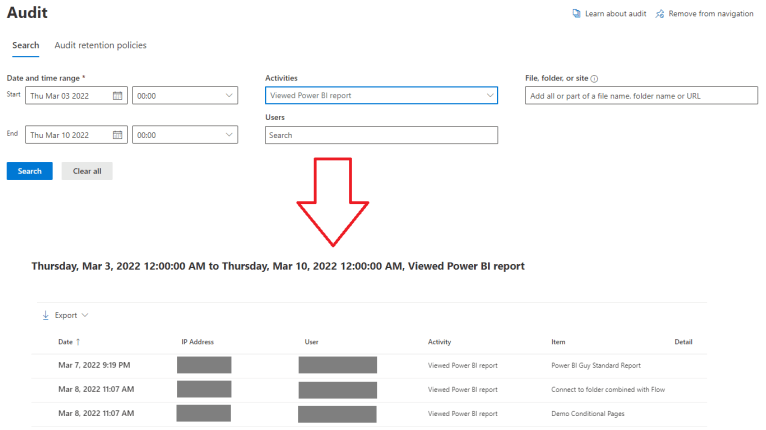Click the Export download arrow icon
Image resolution: width=766 pixels, height=430 pixels.
(x=45, y=315)
